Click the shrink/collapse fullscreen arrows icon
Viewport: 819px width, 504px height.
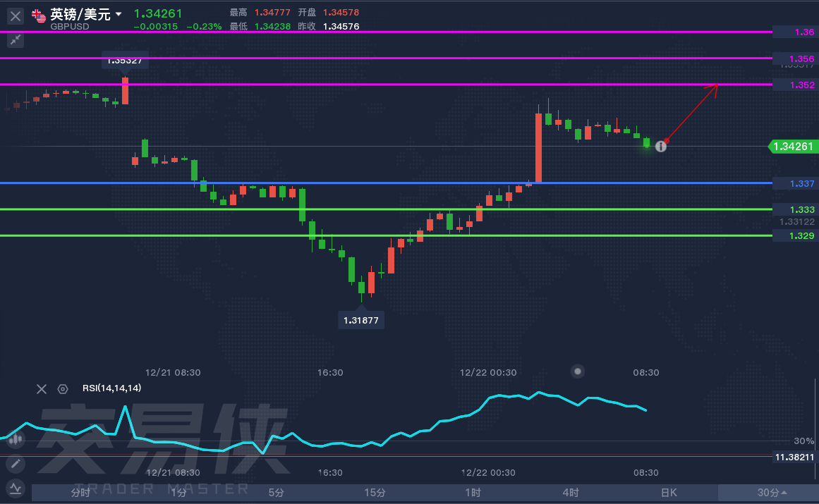click(16, 39)
